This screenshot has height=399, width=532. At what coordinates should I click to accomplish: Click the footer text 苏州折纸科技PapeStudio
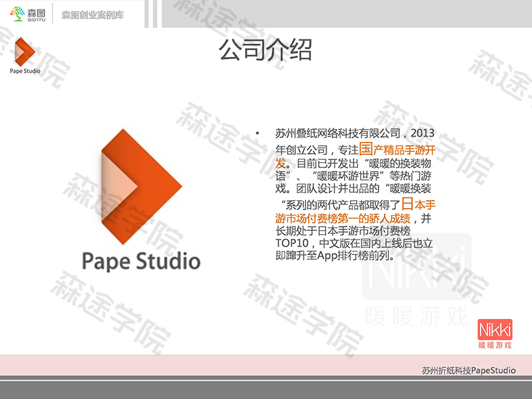click(468, 370)
